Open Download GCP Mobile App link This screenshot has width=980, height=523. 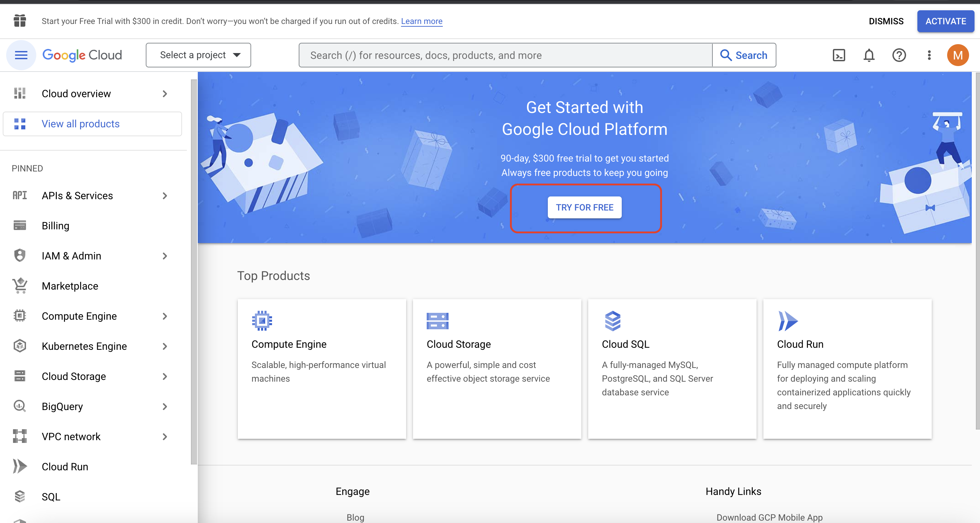pos(769,517)
